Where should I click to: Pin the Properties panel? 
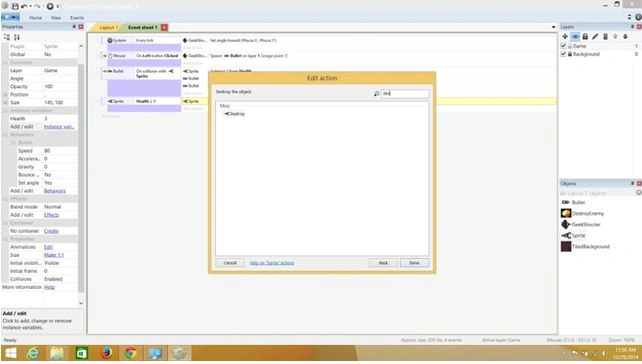[x=74, y=27]
